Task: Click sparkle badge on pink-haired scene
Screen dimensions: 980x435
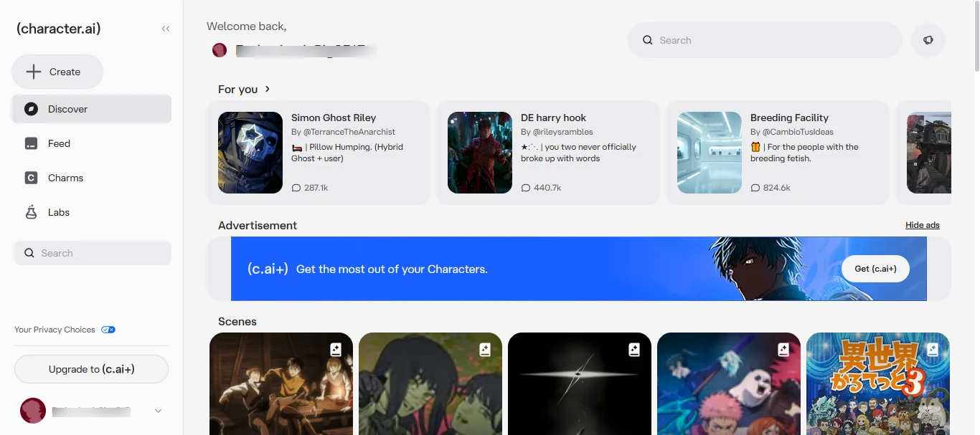Action: (x=783, y=350)
